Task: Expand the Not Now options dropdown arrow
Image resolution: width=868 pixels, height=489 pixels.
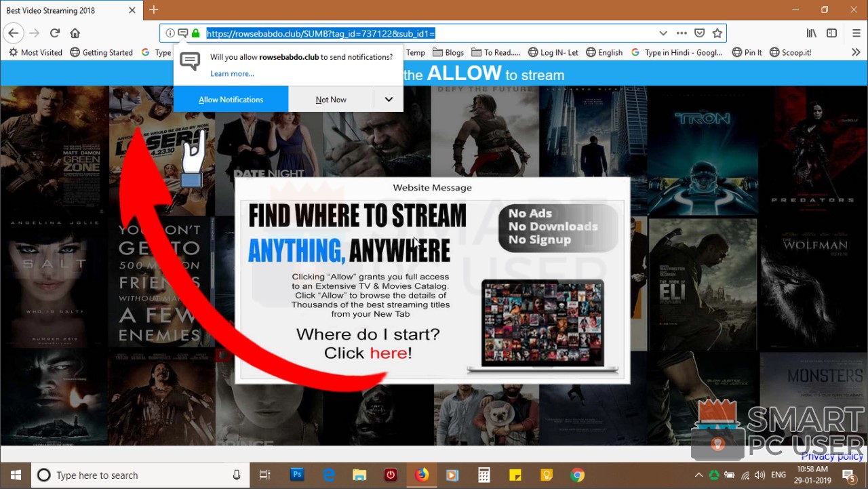Action: [389, 100]
